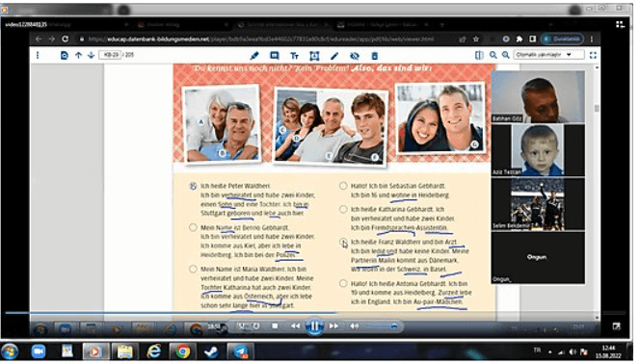This screenshot has width=640, height=364.
Task: Toggle annotation visibility eye icon
Action: pyautogui.click(x=355, y=56)
